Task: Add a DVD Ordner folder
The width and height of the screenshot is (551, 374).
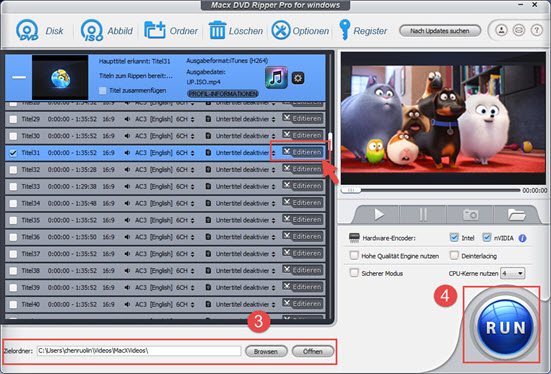Action: [x=171, y=31]
